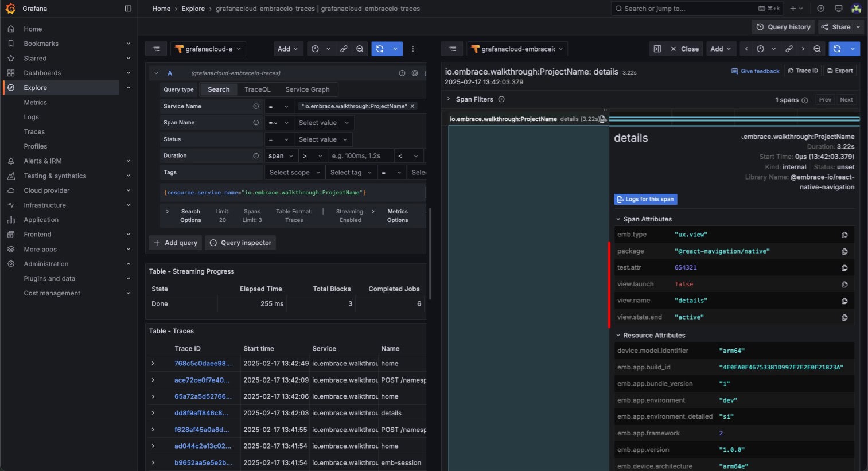868x471 pixels.
Task: Click the Grafana logo in the header
Action: click(10, 9)
